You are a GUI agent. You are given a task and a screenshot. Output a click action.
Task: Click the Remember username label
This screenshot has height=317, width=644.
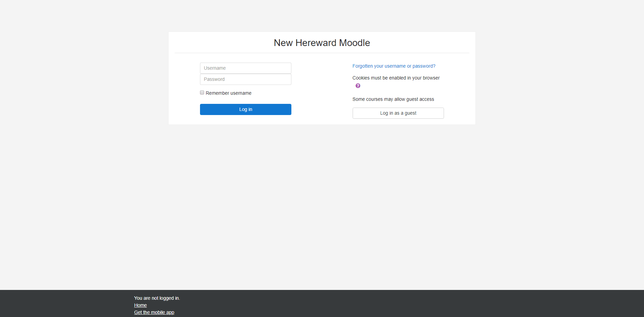click(228, 93)
